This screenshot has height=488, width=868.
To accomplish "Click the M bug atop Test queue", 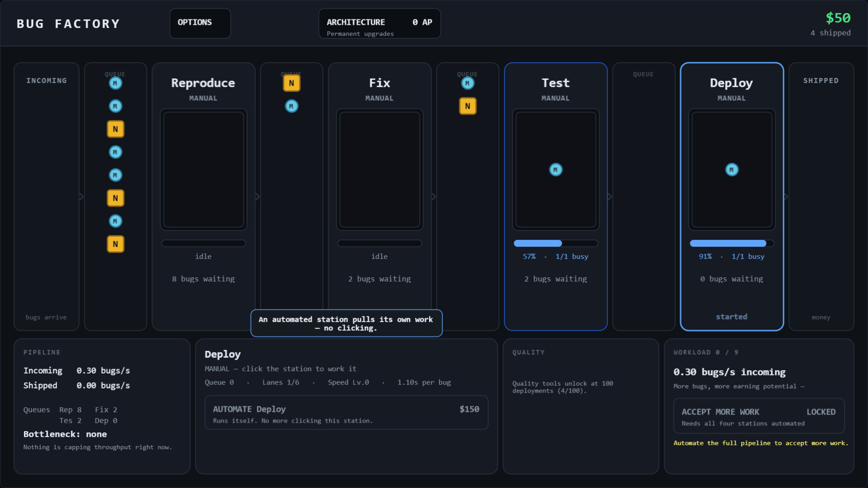I will pyautogui.click(x=467, y=83).
